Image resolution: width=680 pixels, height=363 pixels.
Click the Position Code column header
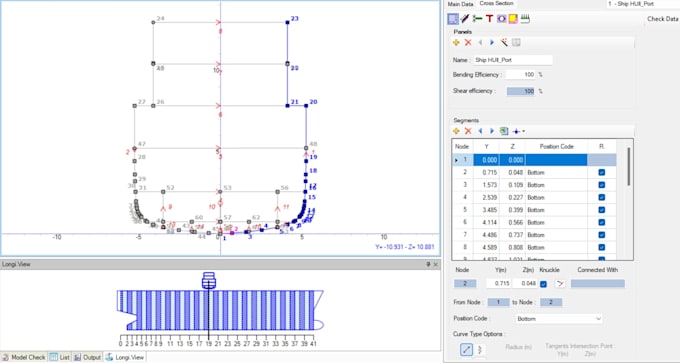(556, 147)
